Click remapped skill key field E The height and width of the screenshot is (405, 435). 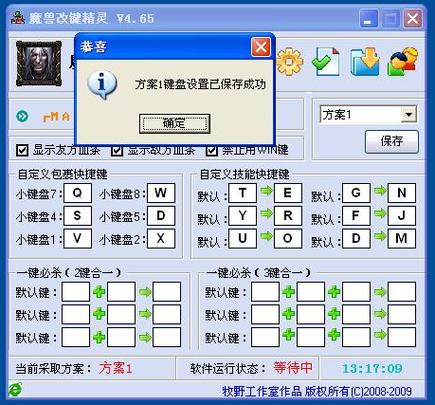288,193
